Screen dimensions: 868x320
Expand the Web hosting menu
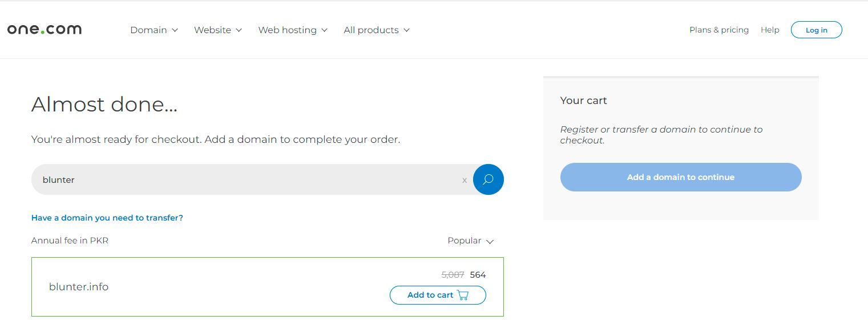click(293, 30)
